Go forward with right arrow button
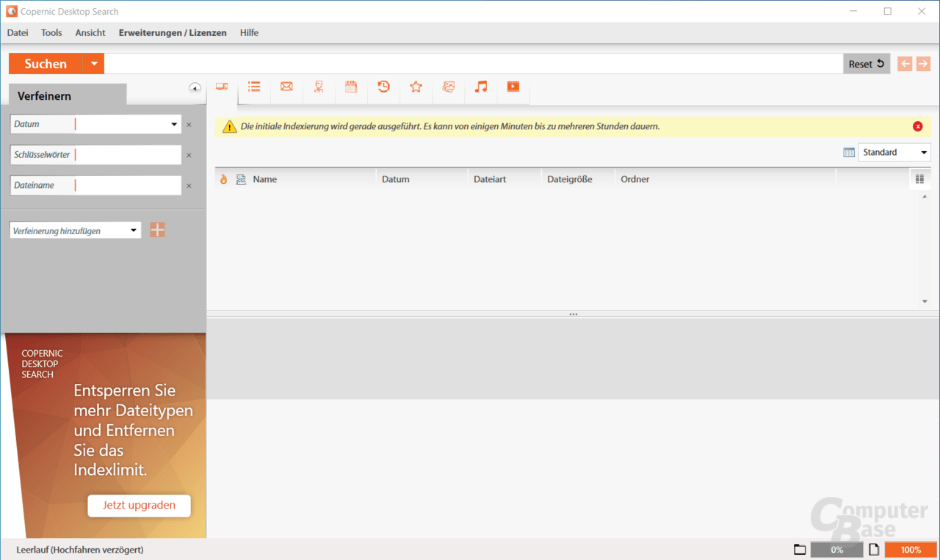The image size is (940, 560). click(923, 64)
